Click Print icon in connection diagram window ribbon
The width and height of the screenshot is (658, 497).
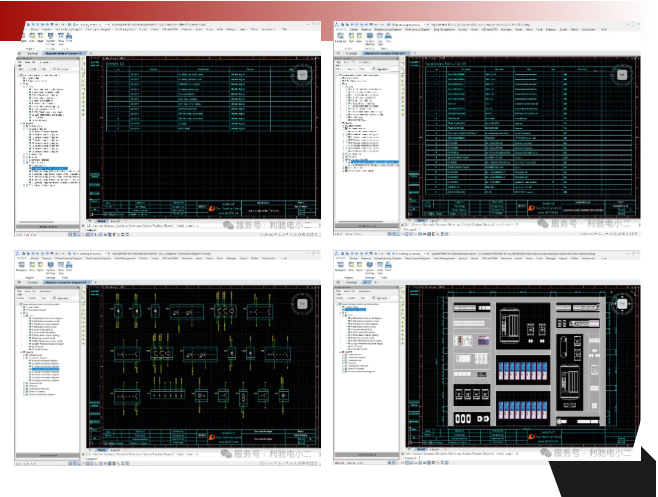69,267
